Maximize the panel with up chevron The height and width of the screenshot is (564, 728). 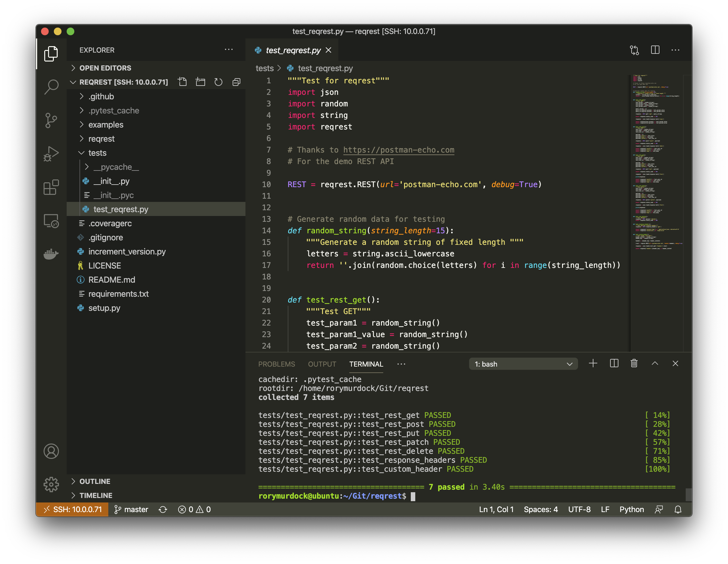click(655, 363)
